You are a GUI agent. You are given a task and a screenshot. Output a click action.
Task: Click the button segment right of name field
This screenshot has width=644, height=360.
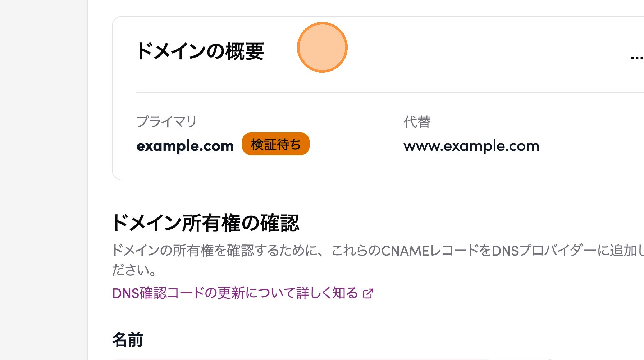tap(520, 359)
